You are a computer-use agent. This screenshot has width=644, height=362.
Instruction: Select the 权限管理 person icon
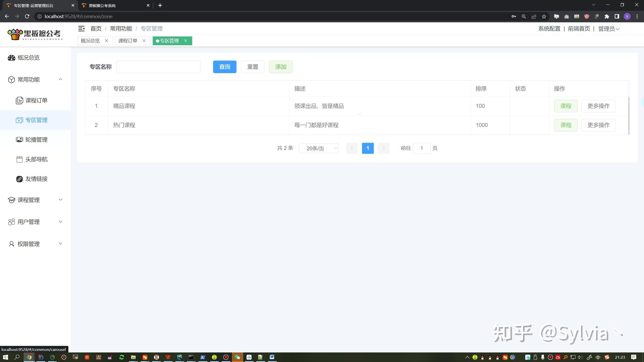[x=11, y=244]
